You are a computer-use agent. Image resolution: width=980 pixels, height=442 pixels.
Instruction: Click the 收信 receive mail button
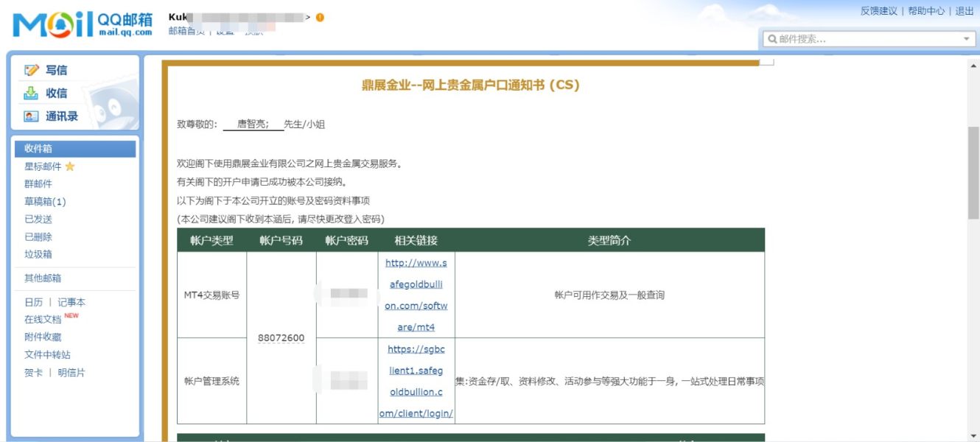coord(56,94)
